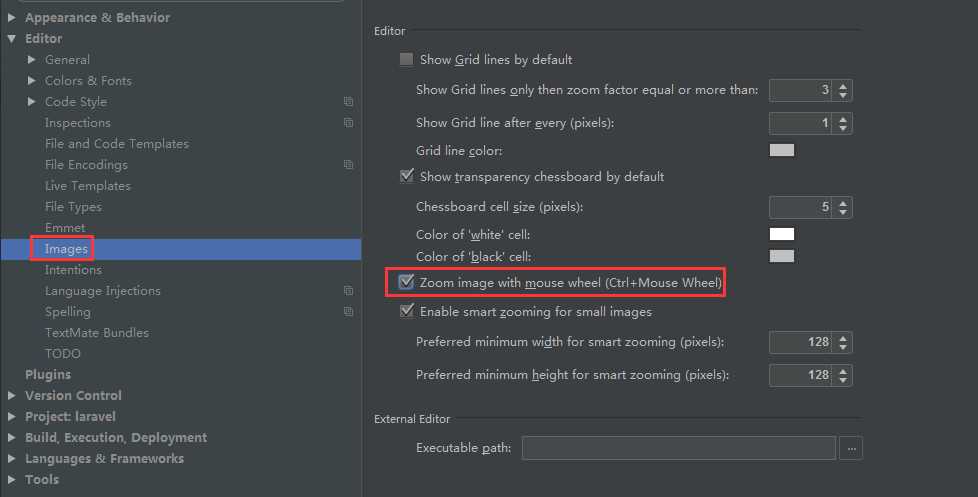
Task: Click project-level icon beside Spelling
Action: pyautogui.click(x=348, y=312)
